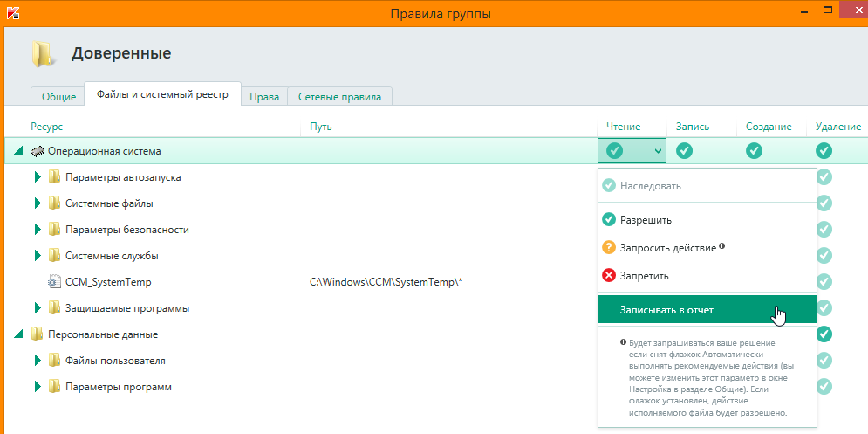Click the Kaspersky logo in title bar
This screenshot has height=434, width=868.
[12, 13]
